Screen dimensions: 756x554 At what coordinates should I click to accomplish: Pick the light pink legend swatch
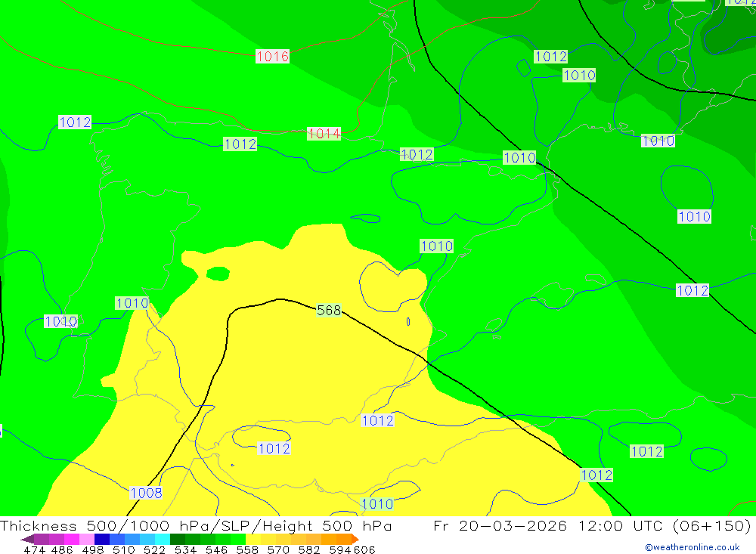click(x=87, y=540)
